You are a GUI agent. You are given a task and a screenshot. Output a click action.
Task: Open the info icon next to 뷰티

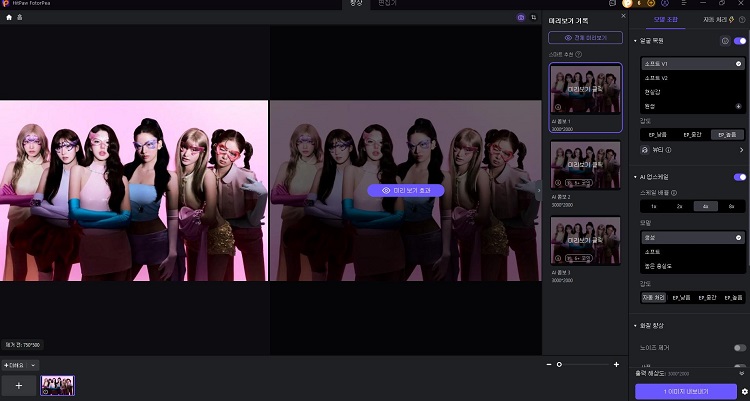[x=668, y=150]
